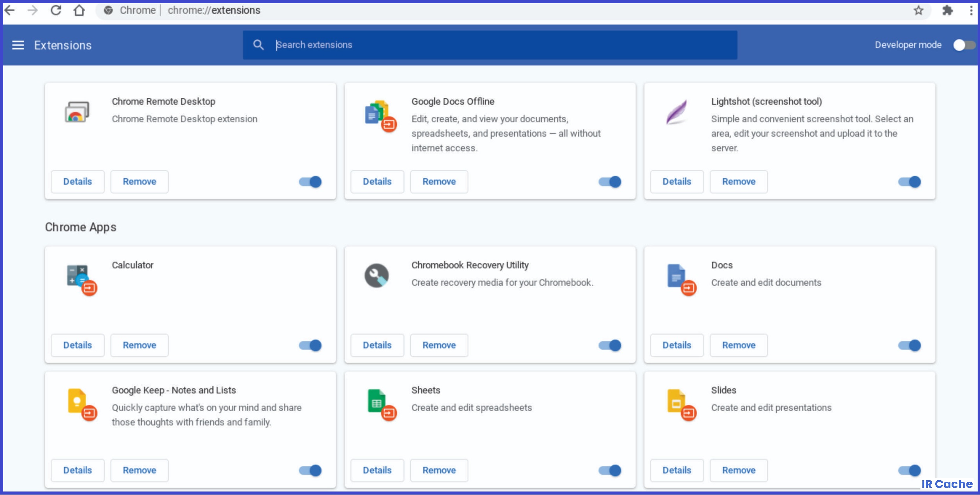This screenshot has width=980, height=495.
Task: Bookmark this page with the star icon
Action: pyautogui.click(x=918, y=11)
